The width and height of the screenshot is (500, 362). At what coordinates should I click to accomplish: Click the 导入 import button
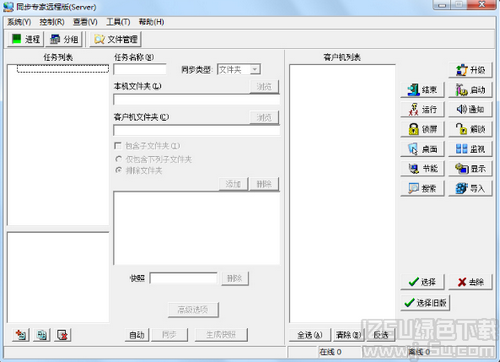coord(470,189)
